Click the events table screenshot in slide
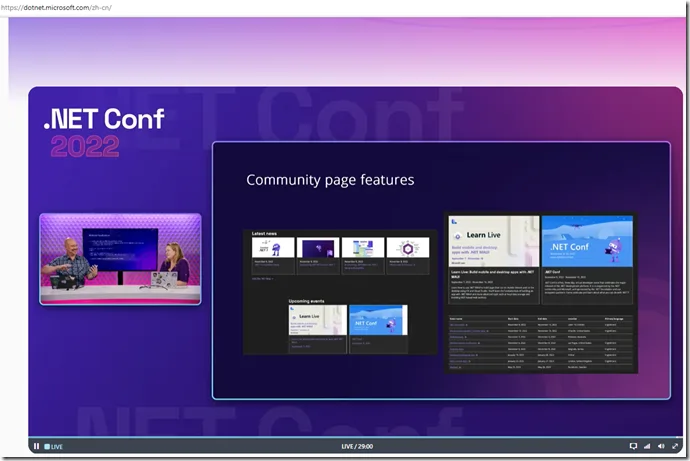The image size is (690, 461). pyautogui.click(x=541, y=343)
